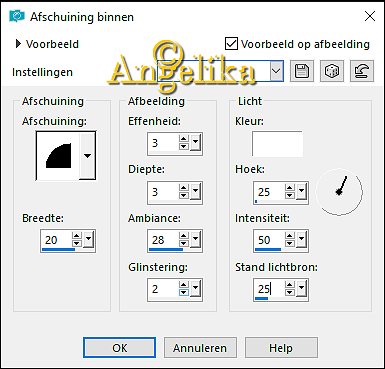Image resolution: width=385 pixels, height=369 pixels.
Task: Click the Afschuining binnen title bar icon
Action: 17,16
